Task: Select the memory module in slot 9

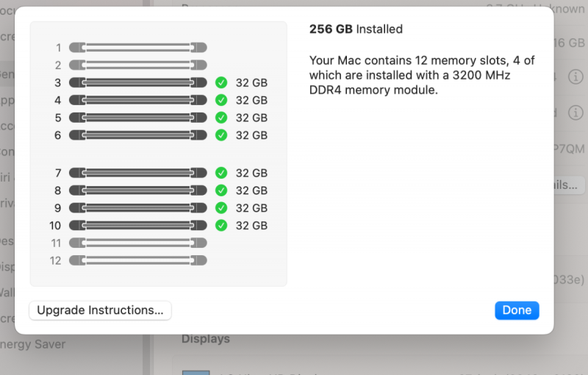Action: point(137,208)
